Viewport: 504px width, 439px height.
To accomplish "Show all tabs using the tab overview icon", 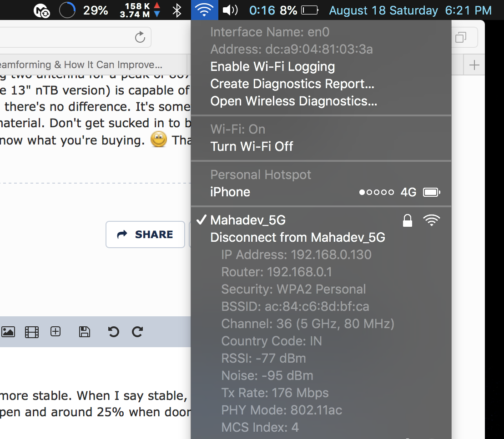I will [x=461, y=37].
